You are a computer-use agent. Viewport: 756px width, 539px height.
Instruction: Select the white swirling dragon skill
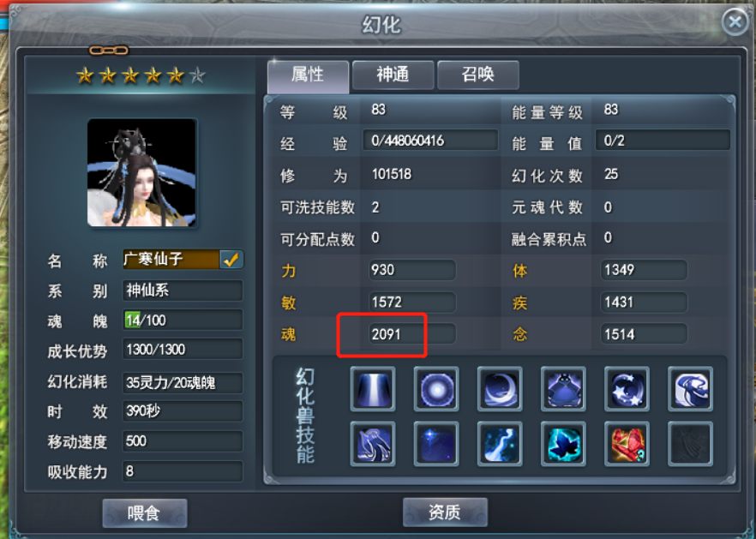[x=691, y=388]
